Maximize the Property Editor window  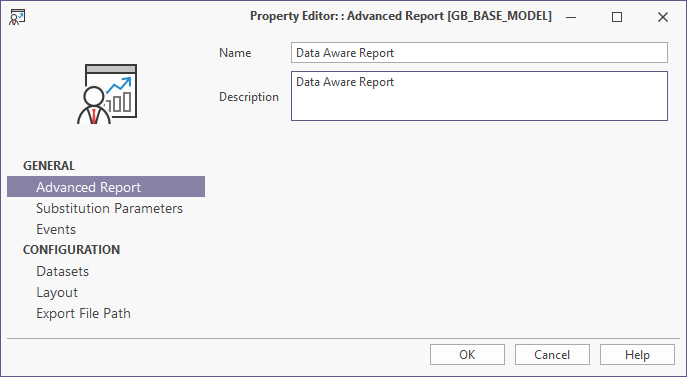pyautogui.click(x=617, y=17)
